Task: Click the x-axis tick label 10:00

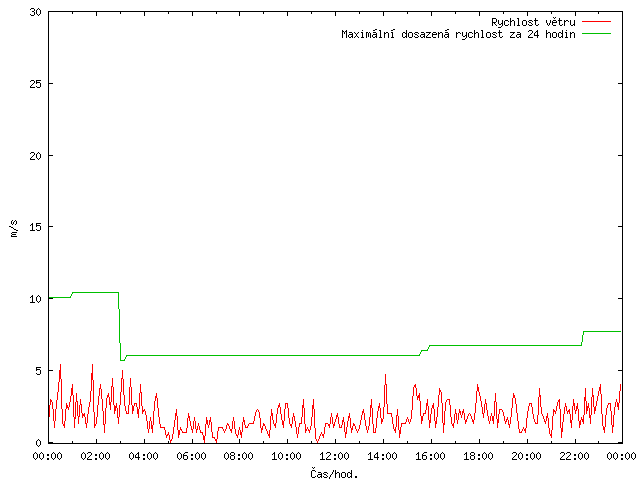Action: [287, 456]
